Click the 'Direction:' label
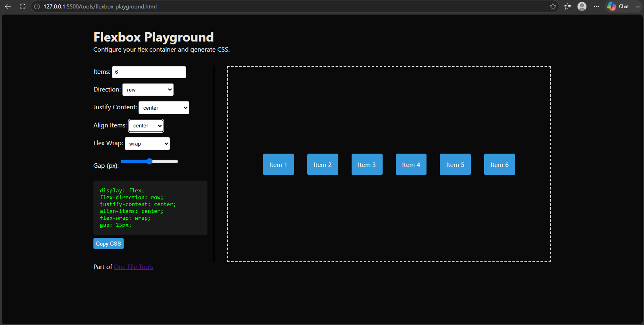 coord(107,90)
